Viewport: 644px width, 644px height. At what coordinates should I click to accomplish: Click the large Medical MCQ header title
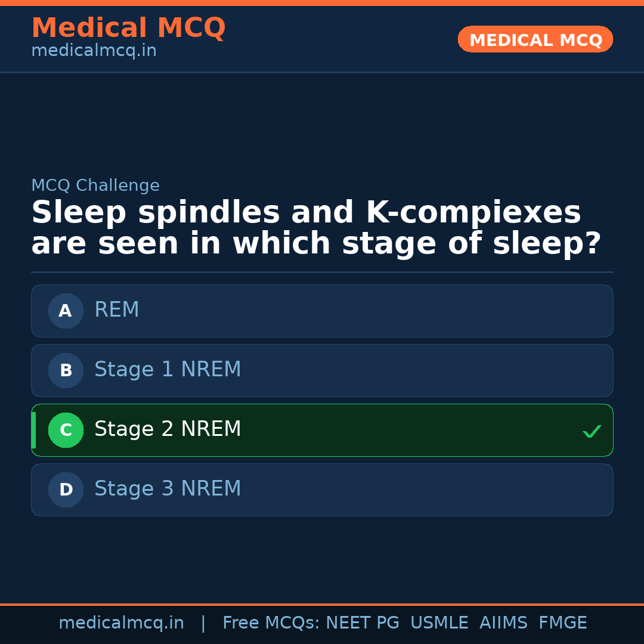point(128,28)
